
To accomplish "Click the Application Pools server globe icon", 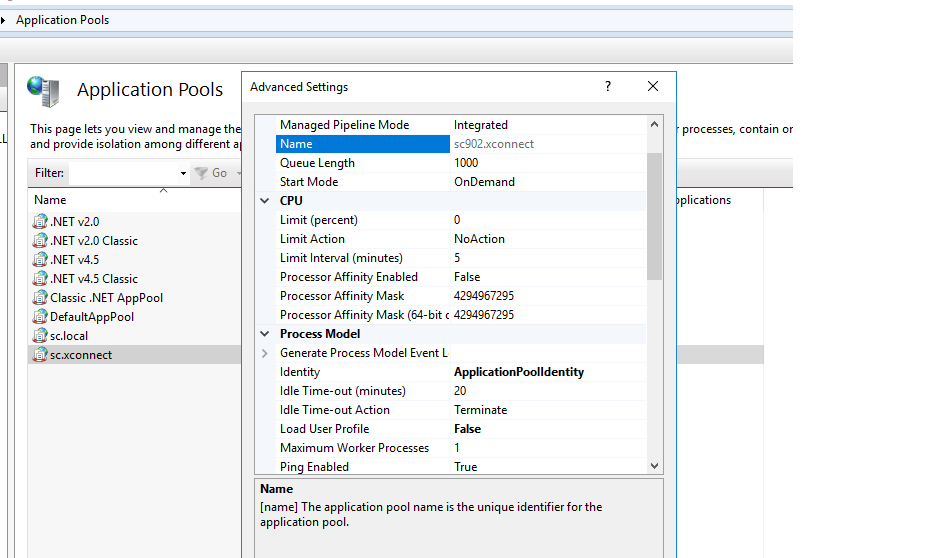I will pyautogui.click(x=43, y=91).
